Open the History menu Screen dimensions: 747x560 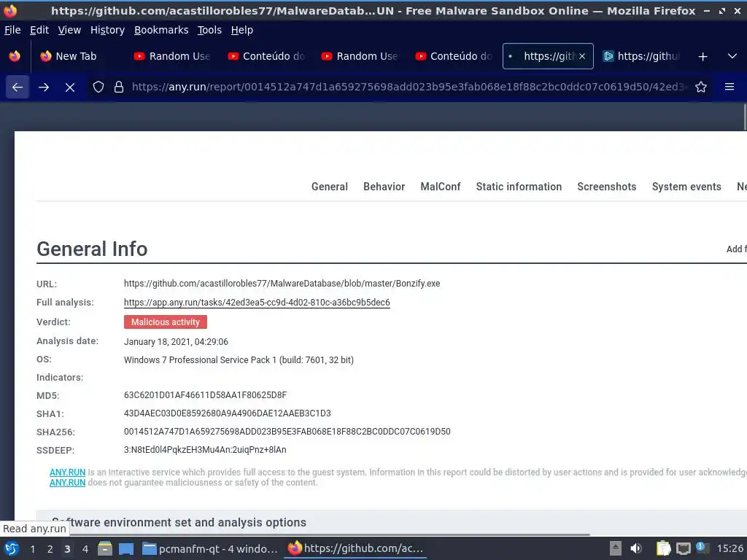click(x=108, y=30)
